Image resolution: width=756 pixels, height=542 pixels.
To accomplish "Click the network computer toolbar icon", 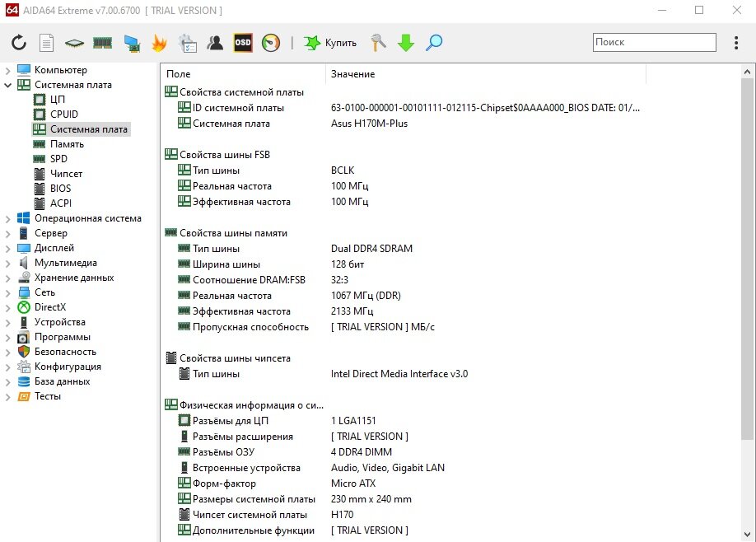I will 131,43.
